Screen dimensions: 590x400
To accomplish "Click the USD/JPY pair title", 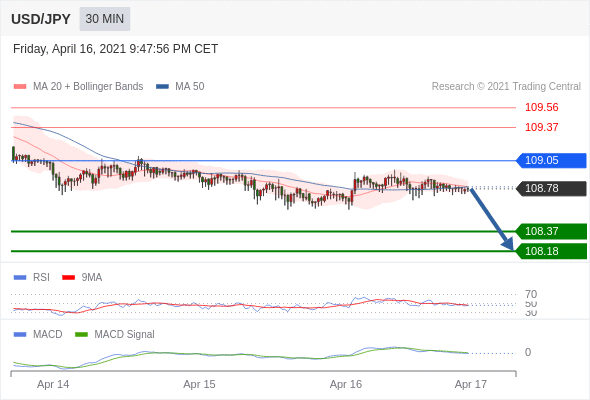I will (41, 19).
